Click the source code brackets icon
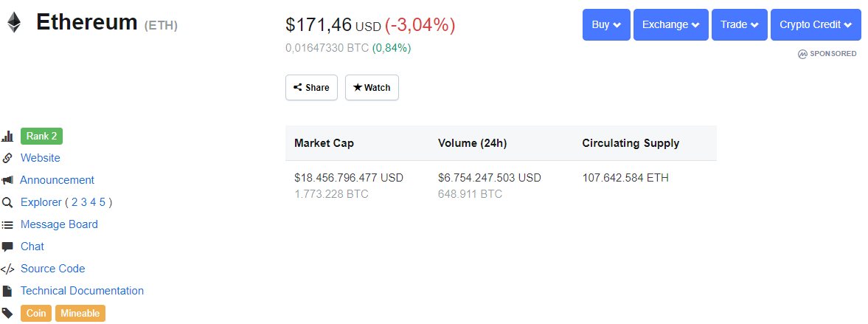The width and height of the screenshot is (868, 324). point(7,269)
